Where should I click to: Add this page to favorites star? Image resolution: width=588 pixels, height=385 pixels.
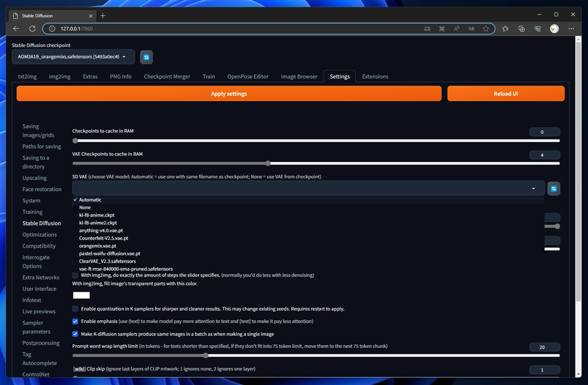pyautogui.click(x=485, y=29)
